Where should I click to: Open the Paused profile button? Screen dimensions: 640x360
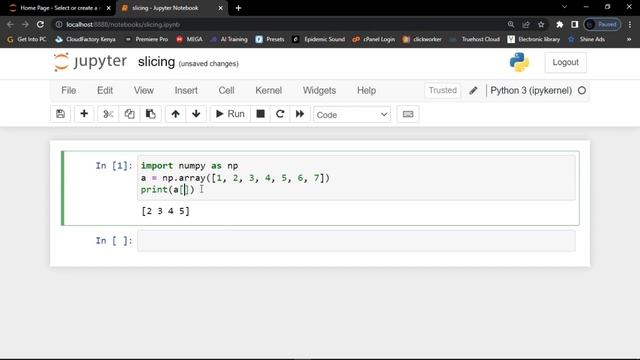point(602,24)
